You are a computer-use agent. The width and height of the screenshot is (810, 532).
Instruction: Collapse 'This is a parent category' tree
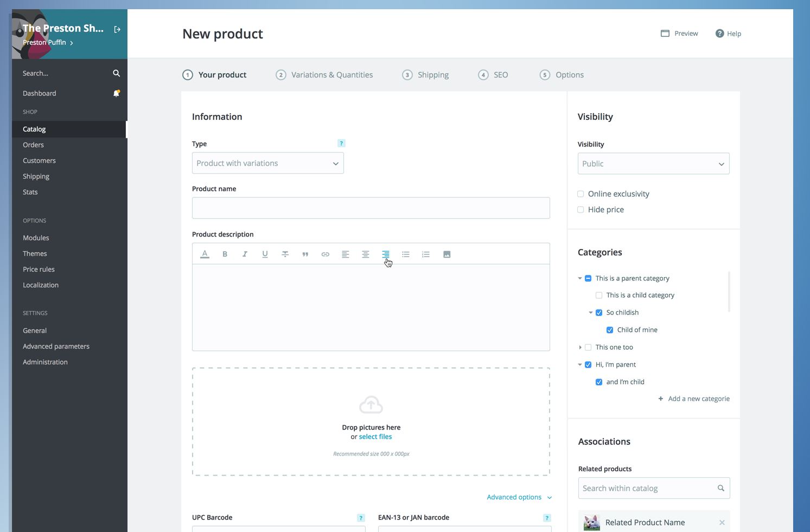pyautogui.click(x=580, y=278)
